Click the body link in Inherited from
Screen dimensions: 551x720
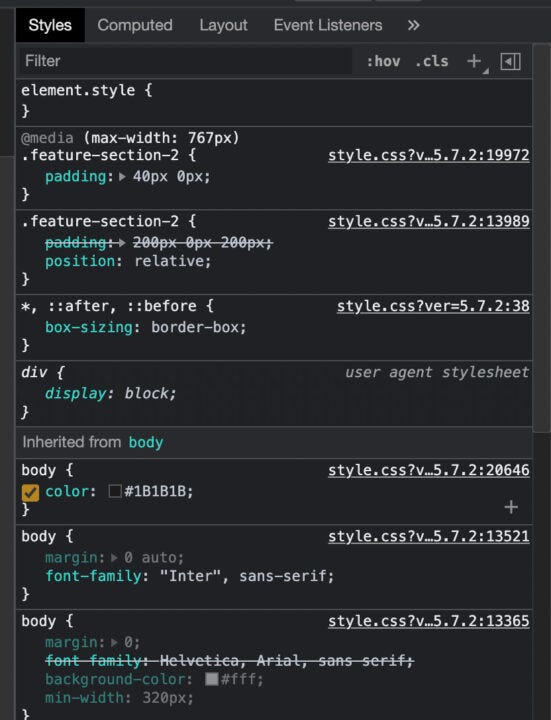[146, 442]
